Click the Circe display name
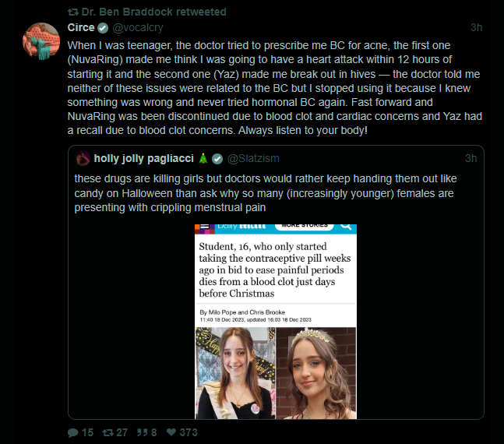This screenshot has height=444, width=504. click(x=81, y=27)
